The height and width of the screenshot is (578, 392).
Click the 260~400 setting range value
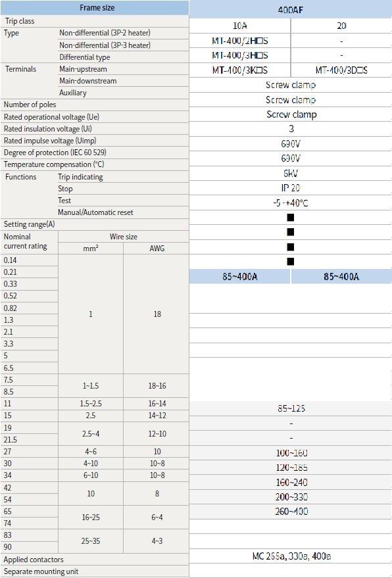(x=291, y=512)
